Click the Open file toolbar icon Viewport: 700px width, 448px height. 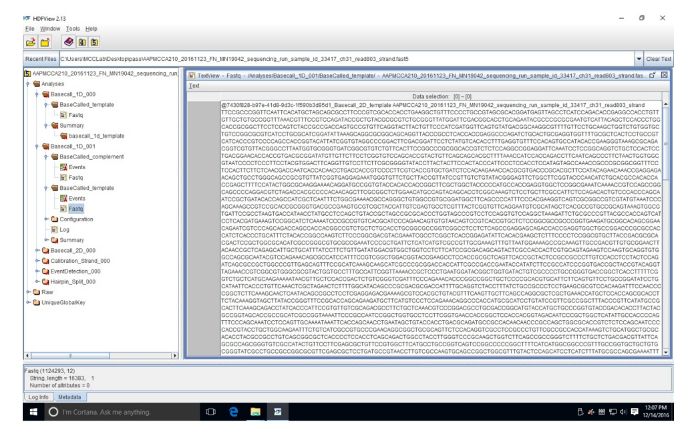[30, 42]
